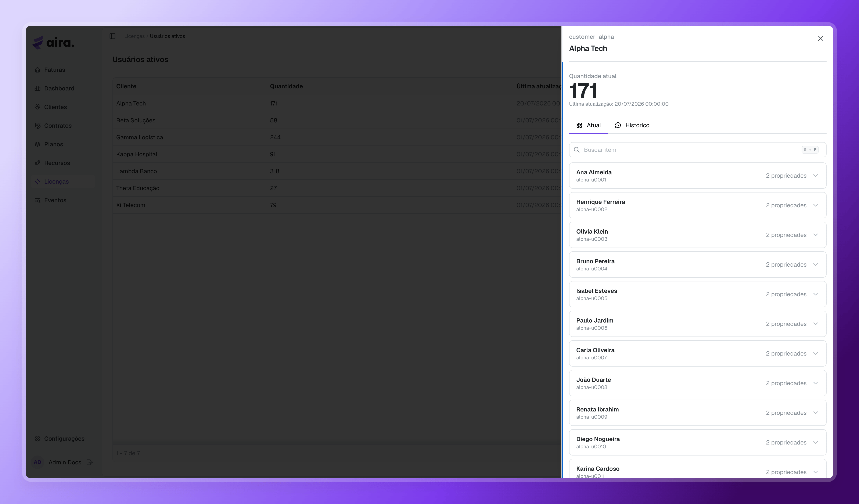Click the user ID alpha-u0001

[591, 180]
